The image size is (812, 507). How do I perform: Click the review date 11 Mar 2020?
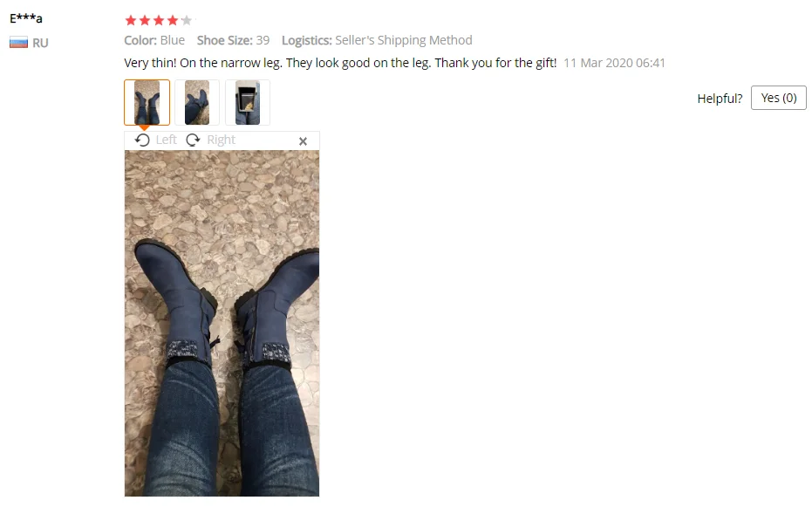[x=614, y=63]
